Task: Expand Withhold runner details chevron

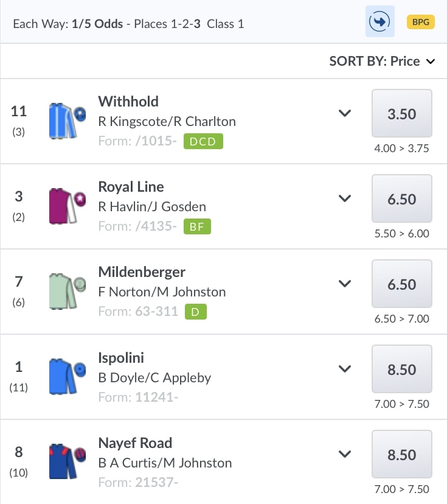Action: [345, 113]
